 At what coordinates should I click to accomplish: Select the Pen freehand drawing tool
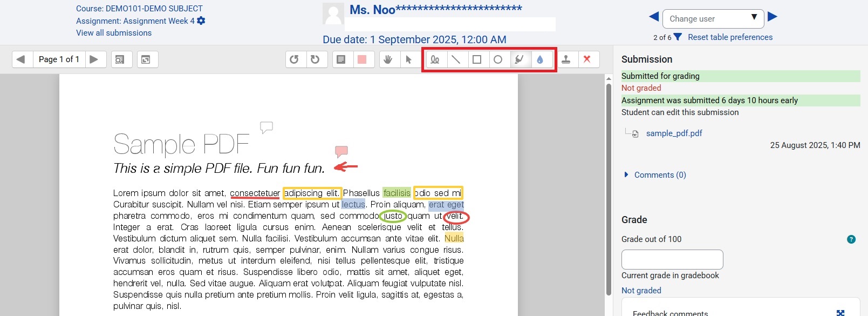tap(435, 59)
